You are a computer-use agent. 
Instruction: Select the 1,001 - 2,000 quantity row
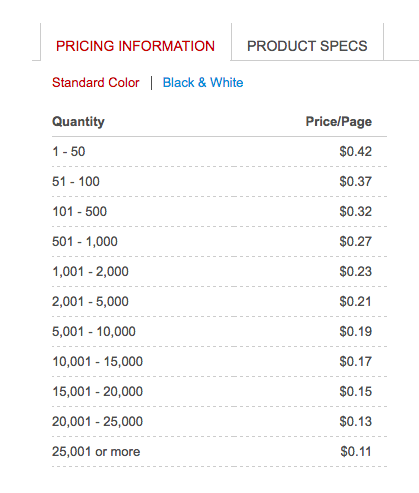coord(219,272)
